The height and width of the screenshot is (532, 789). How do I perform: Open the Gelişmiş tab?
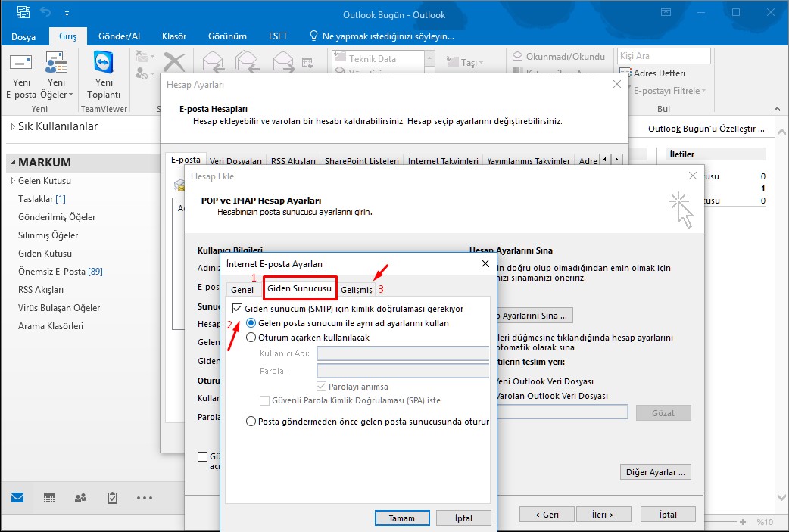pos(356,290)
